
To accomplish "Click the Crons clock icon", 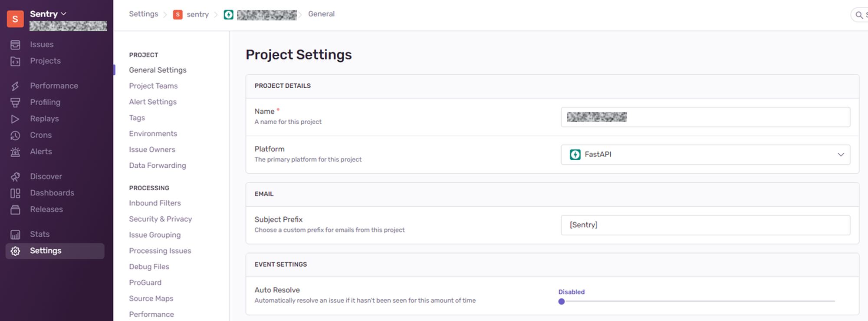I will point(15,136).
